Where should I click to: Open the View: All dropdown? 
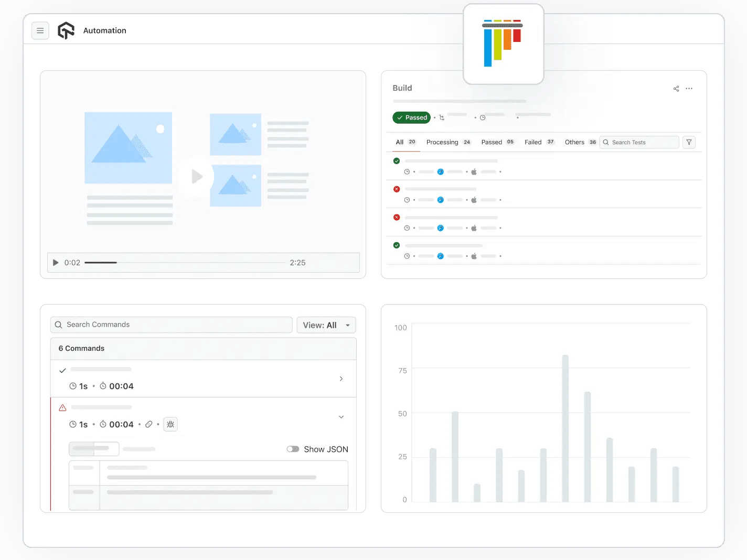tap(326, 325)
